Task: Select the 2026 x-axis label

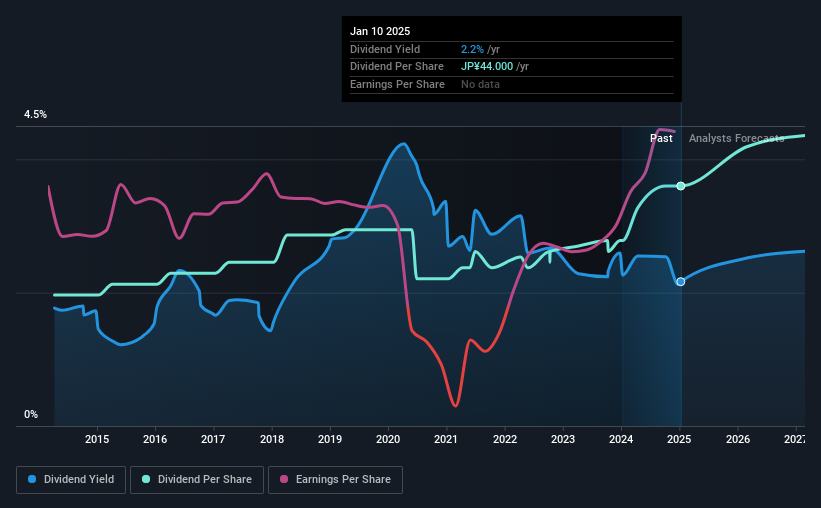Action: (738, 439)
